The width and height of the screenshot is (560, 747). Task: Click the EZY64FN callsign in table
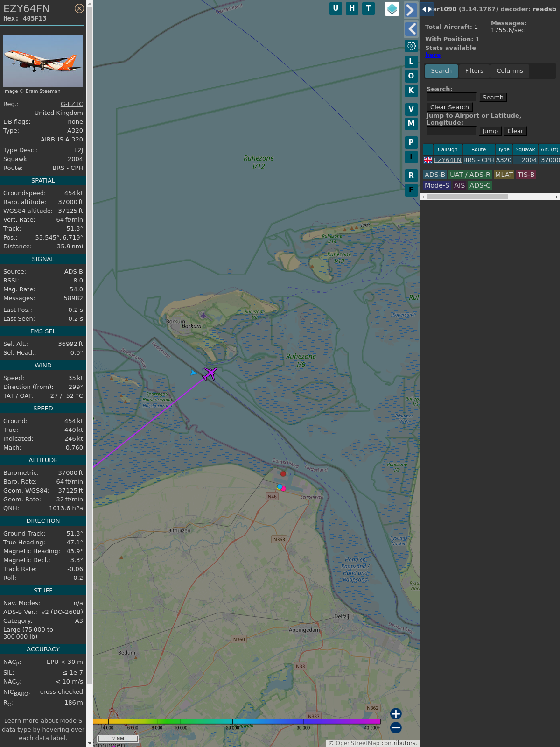click(448, 160)
